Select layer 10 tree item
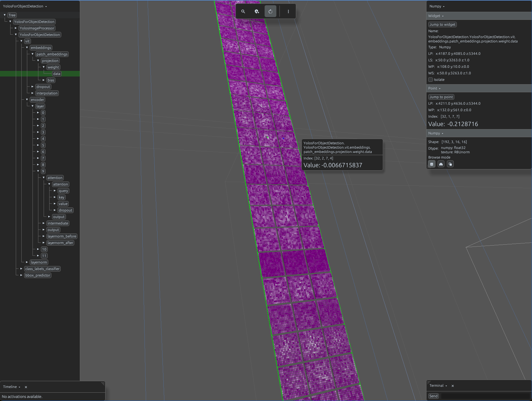 click(x=44, y=249)
